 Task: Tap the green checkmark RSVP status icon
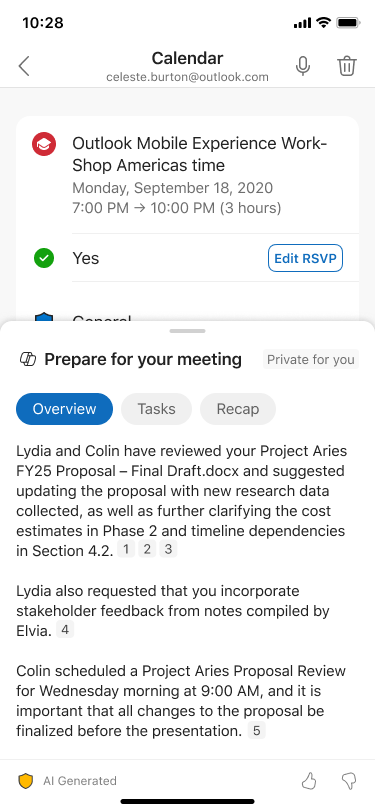pos(44,258)
